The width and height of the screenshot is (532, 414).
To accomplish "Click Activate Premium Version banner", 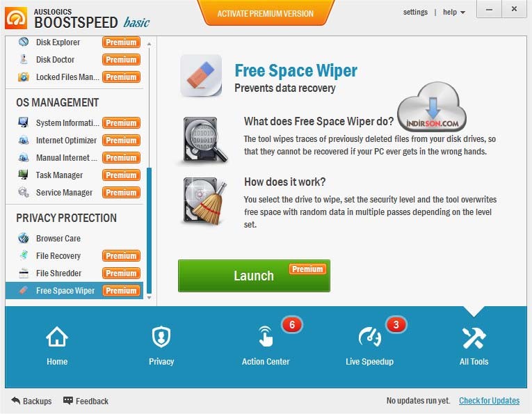I will tap(266, 14).
